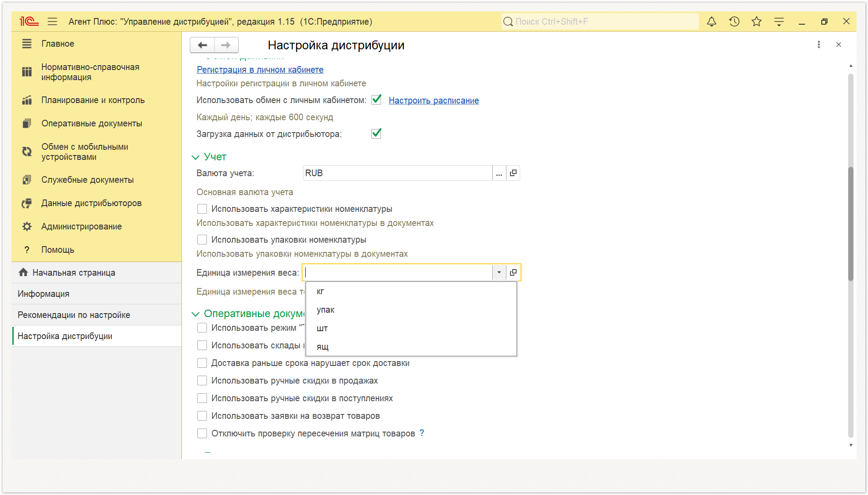Open currency RUB in separate window icon
868x495 pixels.
[513, 173]
